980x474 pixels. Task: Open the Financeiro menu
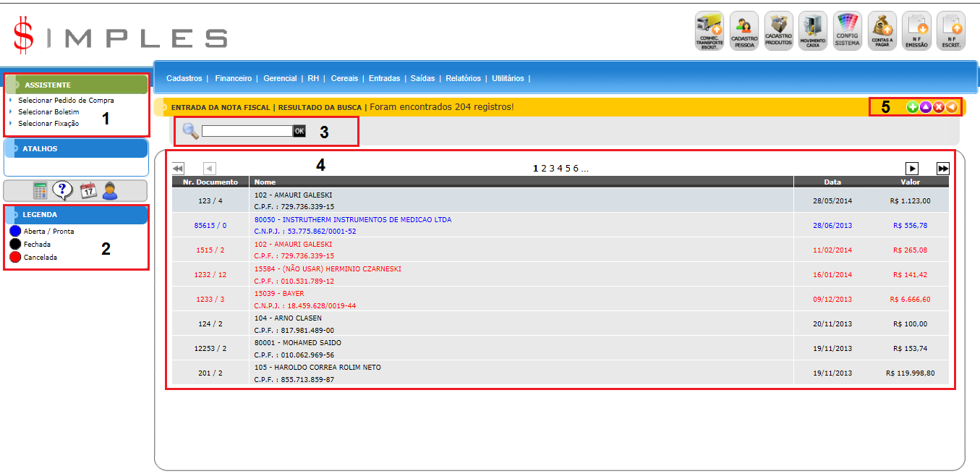(x=233, y=78)
